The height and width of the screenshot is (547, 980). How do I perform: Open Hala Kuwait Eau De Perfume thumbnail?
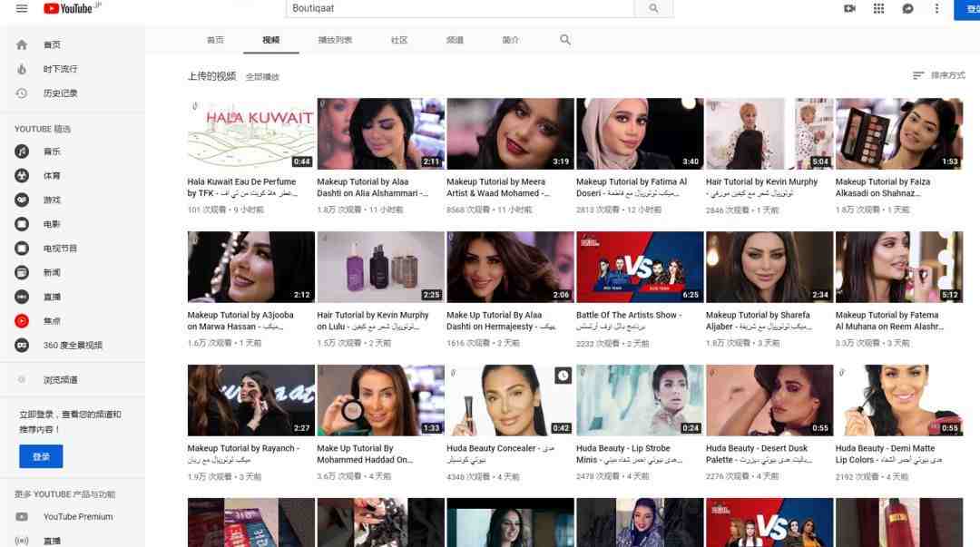[x=250, y=133]
